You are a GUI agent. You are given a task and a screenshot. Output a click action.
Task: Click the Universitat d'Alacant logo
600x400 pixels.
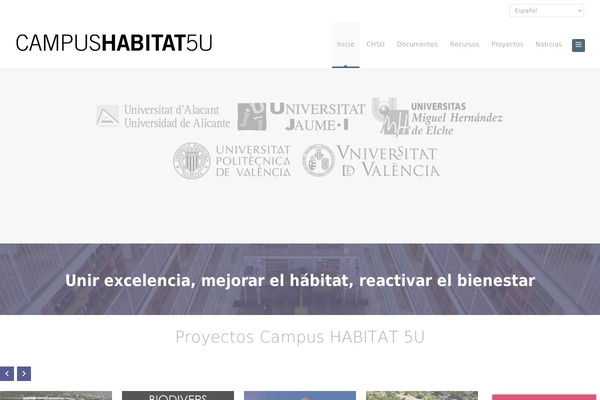163,116
